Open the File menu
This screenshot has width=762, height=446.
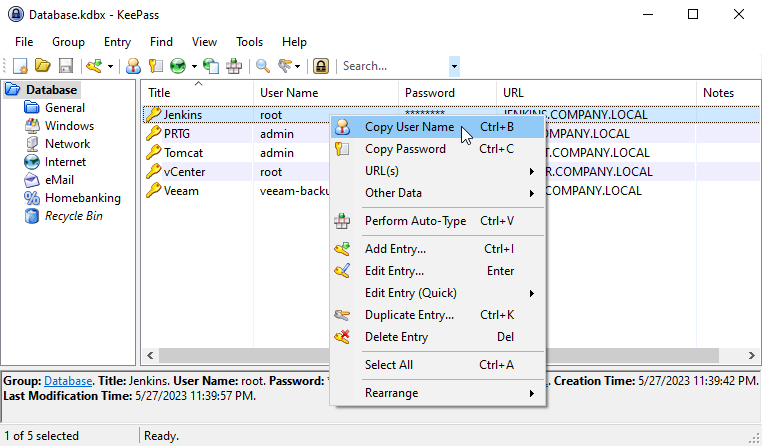[x=24, y=42]
